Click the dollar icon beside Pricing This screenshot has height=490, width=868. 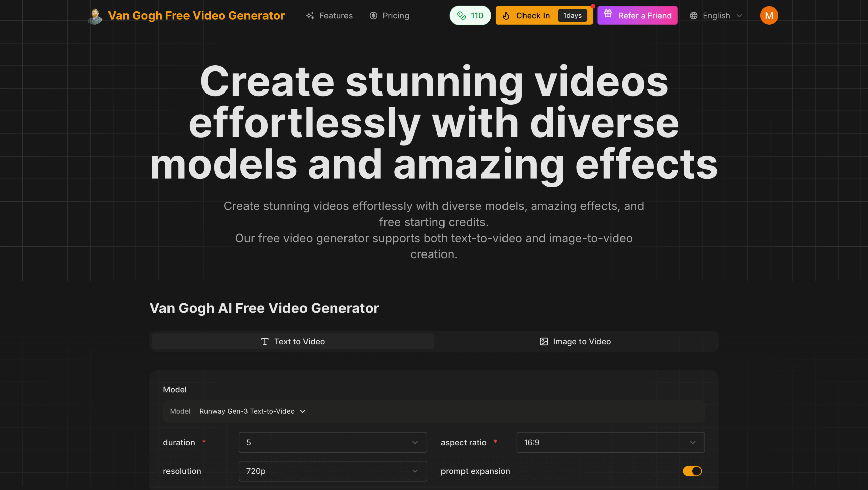coord(373,15)
